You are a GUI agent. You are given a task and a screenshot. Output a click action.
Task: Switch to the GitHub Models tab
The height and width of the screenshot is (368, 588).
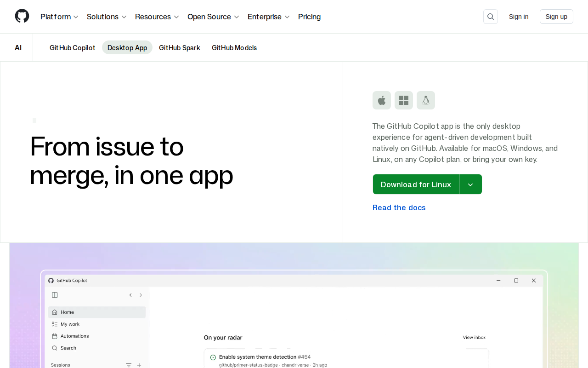[x=234, y=47]
